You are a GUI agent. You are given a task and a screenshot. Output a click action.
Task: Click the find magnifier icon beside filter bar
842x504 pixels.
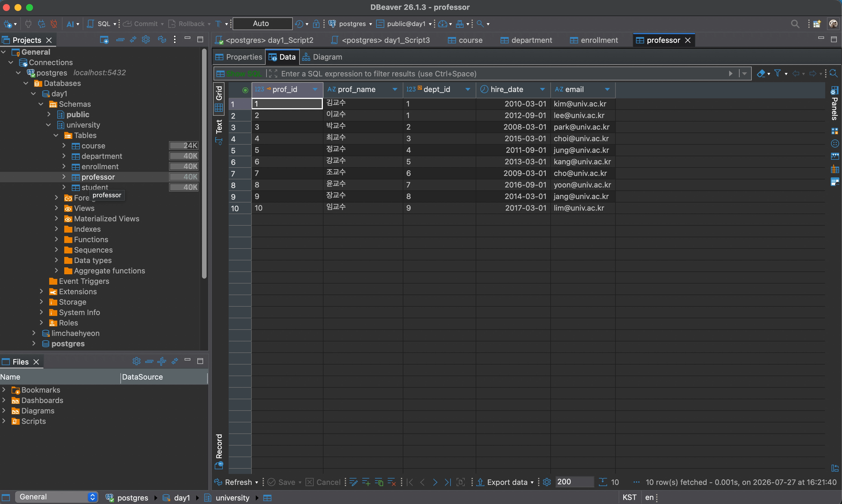pos(834,73)
